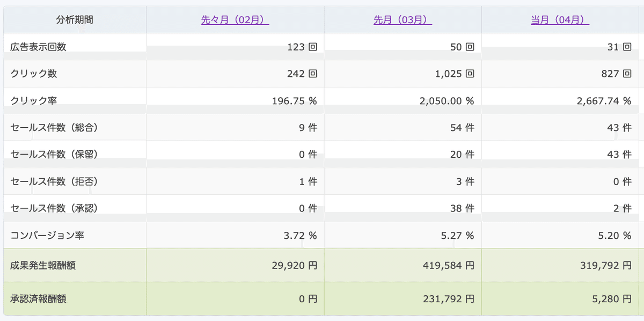
Task: Click the セールス件数（承認） row label
Action: 54,208
